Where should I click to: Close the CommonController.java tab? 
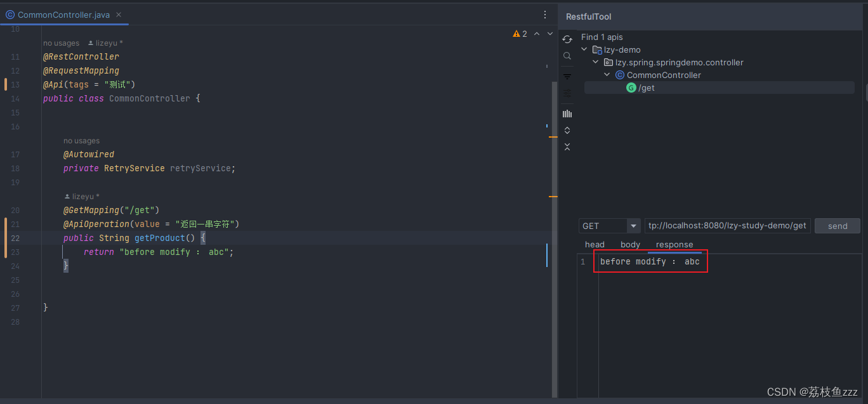coord(119,15)
